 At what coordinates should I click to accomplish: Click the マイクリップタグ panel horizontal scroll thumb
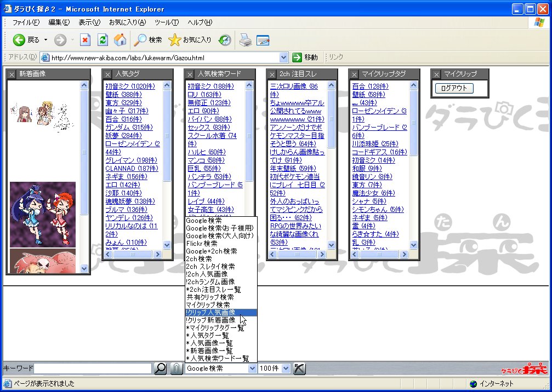click(379, 254)
